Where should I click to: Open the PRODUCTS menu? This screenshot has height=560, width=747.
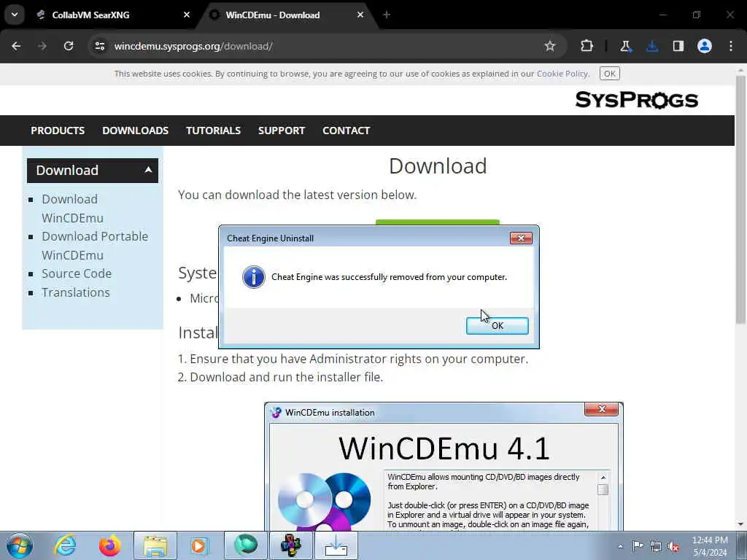(x=58, y=131)
